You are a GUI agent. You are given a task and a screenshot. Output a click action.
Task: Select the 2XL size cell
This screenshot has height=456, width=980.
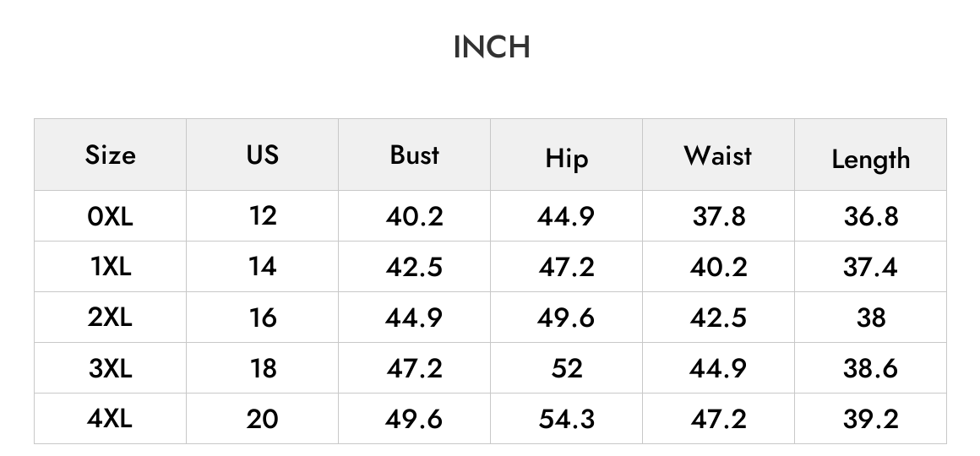[110, 318]
